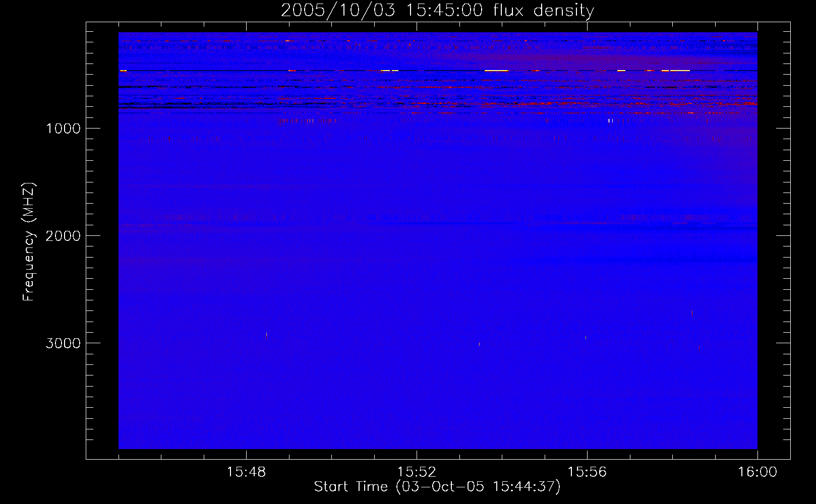Select the 'Frequency (MHZ)' y-axis label
Image resolution: width=816 pixels, height=504 pixels.
(29, 242)
